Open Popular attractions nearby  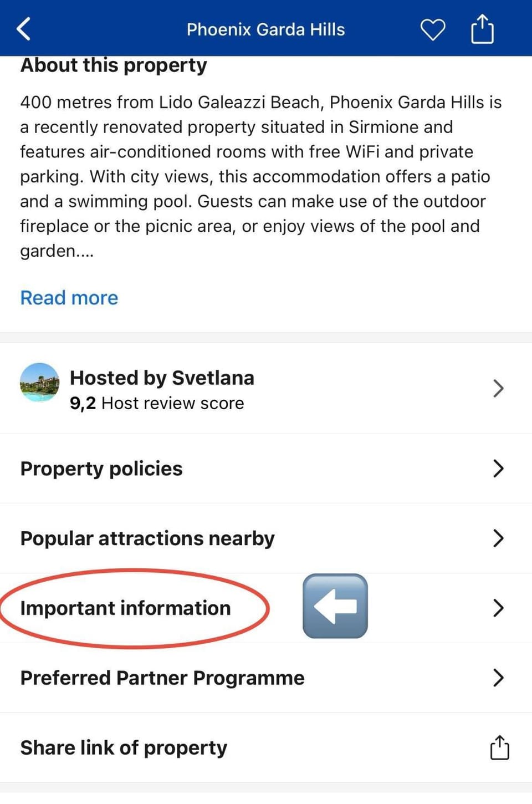tap(147, 538)
